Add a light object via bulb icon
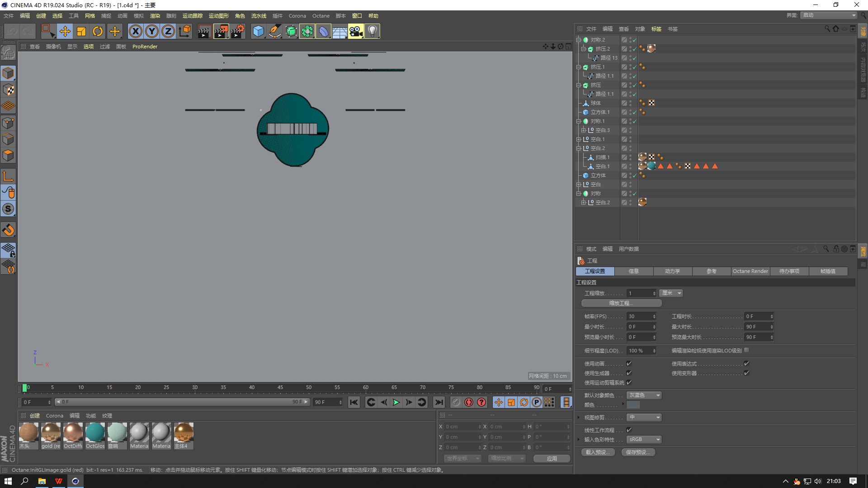Viewport: 868px width, 488px height. [x=372, y=31]
